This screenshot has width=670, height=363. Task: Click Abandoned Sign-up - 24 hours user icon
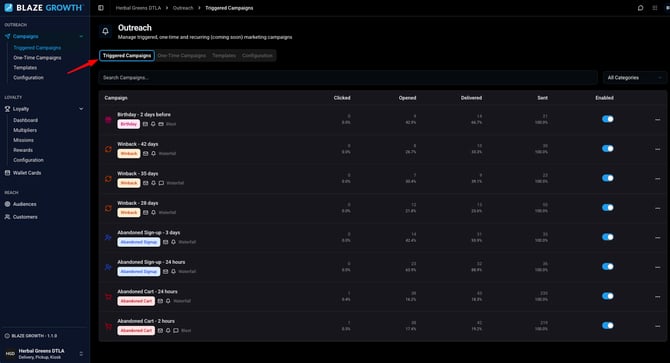coord(109,267)
